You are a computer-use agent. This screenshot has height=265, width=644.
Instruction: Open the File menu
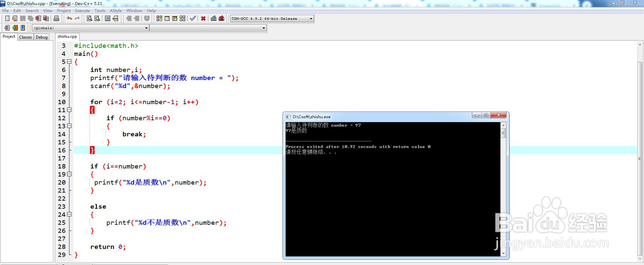coord(6,10)
